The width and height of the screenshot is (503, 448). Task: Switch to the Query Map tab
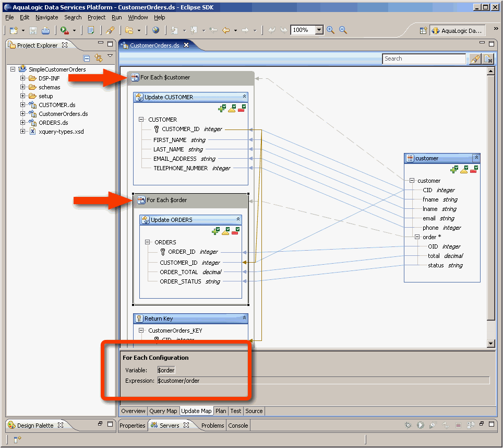tap(163, 411)
